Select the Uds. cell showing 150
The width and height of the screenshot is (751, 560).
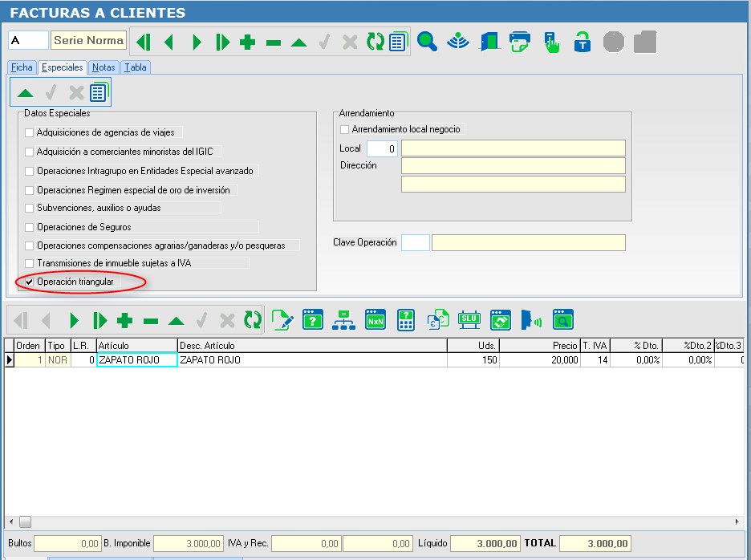coord(473,360)
